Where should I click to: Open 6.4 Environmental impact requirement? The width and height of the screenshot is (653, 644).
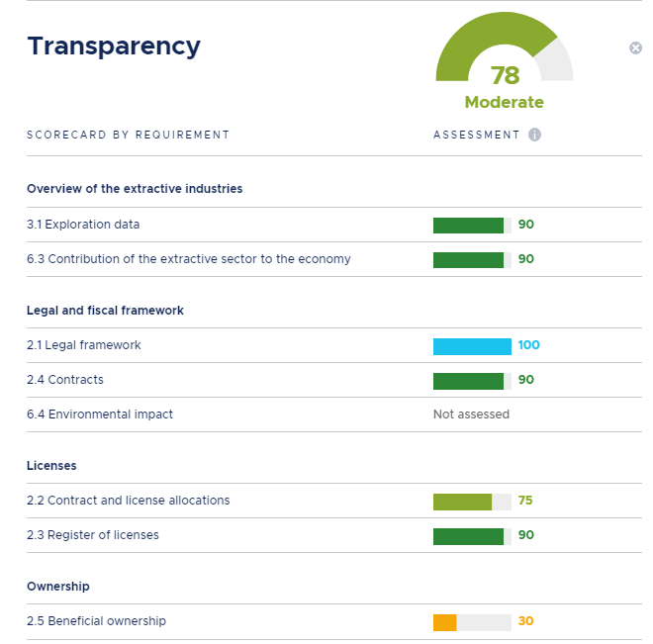click(100, 414)
